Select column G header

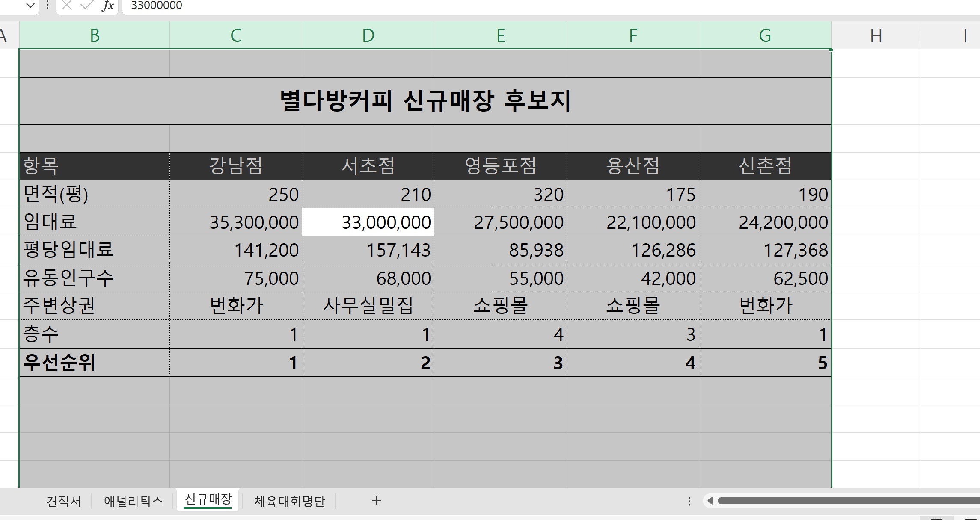pyautogui.click(x=765, y=35)
